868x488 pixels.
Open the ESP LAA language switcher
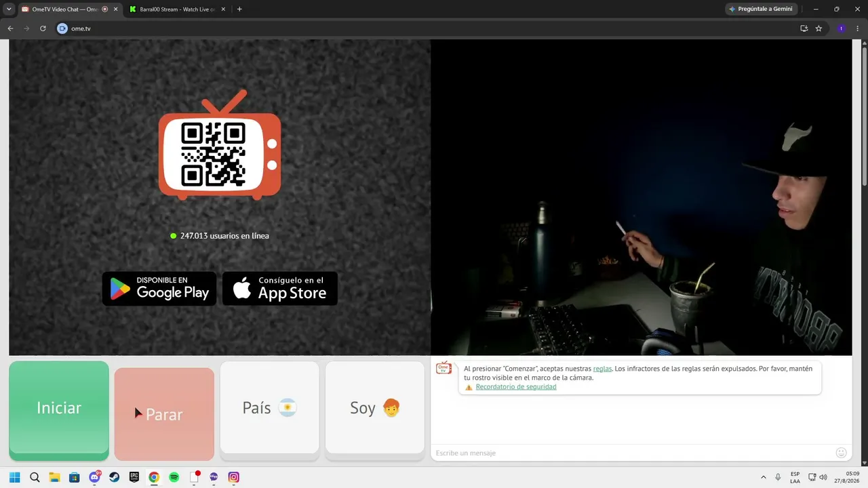(795, 477)
